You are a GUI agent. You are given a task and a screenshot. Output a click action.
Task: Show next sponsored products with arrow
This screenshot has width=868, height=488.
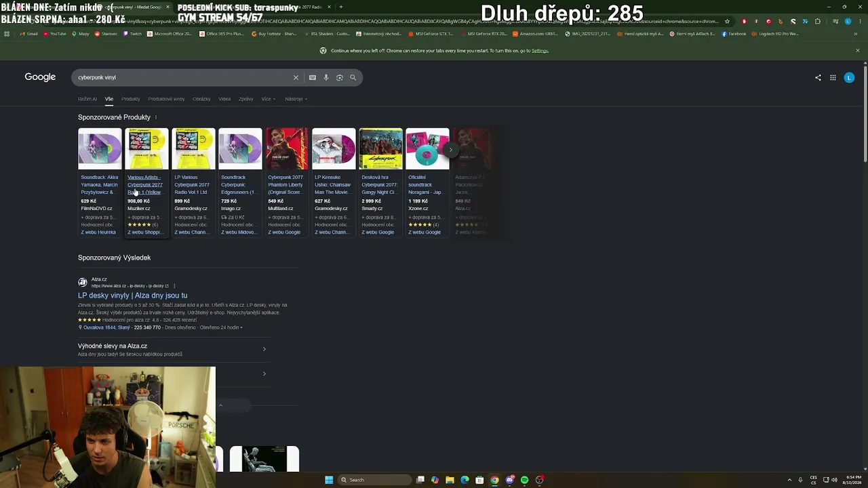(450, 149)
